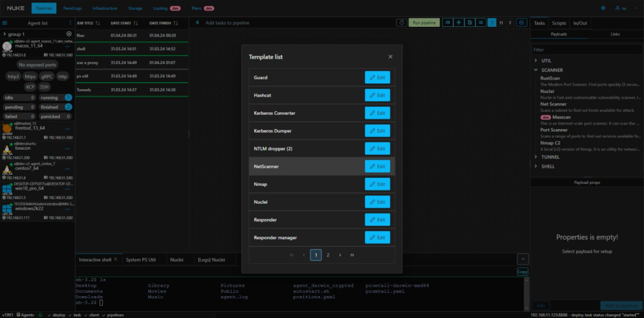Toggle the F mode button
644x318 pixels.
click(x=510, y=23)
